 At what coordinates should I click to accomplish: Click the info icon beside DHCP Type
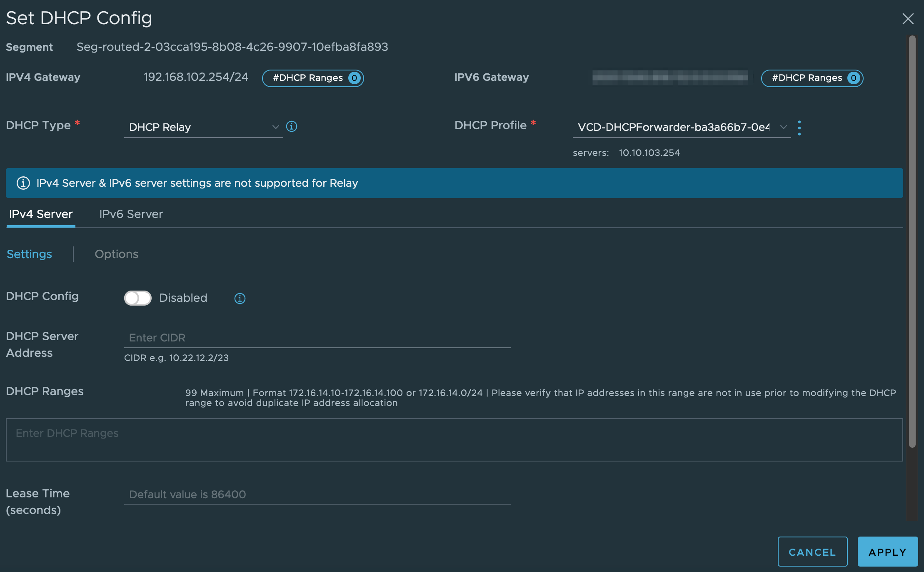click(x=292, y=126)
